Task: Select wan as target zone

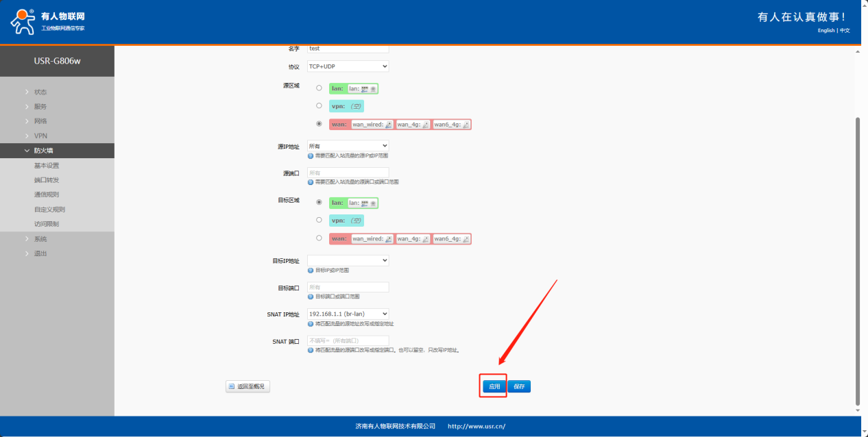Action: pyautogui.click(x=319, y=238)
